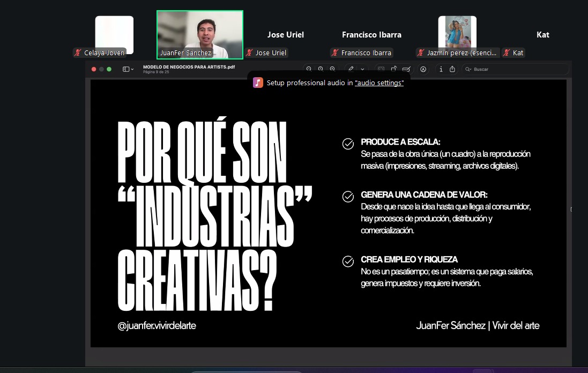Image resolution: width=588 pixels, height=373 pixels.
Task: Click the zoom in magnifier icon
Action: tap(332, 69)
